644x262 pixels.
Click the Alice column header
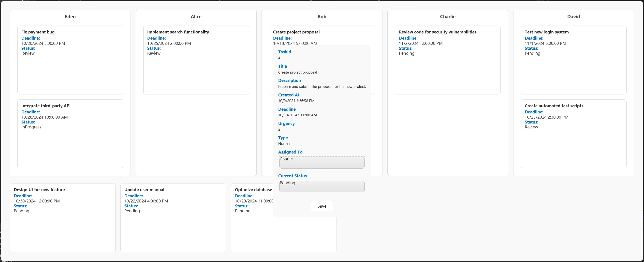coord(196,16)
